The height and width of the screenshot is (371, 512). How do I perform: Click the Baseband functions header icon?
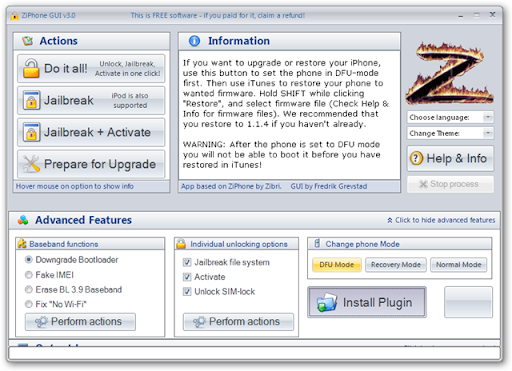(x=22, y=244)
